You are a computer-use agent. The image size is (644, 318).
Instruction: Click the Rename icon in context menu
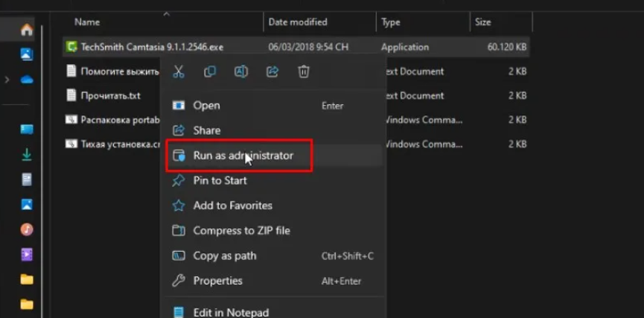click(241, 71)
